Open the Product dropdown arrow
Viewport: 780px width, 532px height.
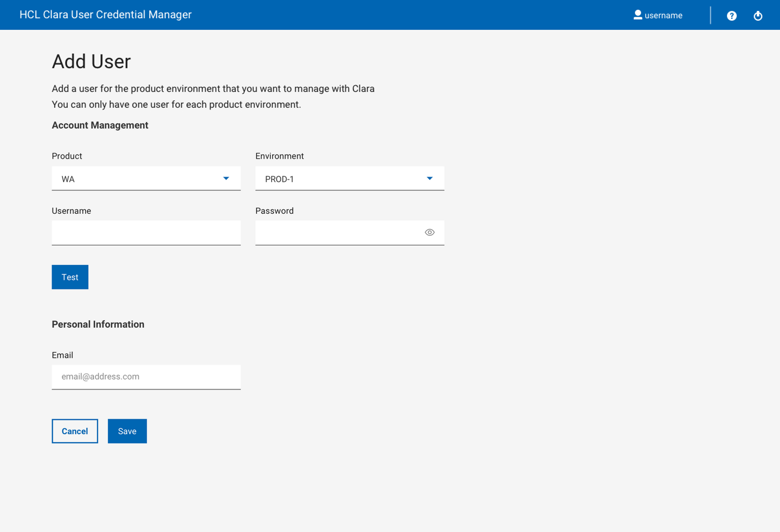click(x=226, y=178)
